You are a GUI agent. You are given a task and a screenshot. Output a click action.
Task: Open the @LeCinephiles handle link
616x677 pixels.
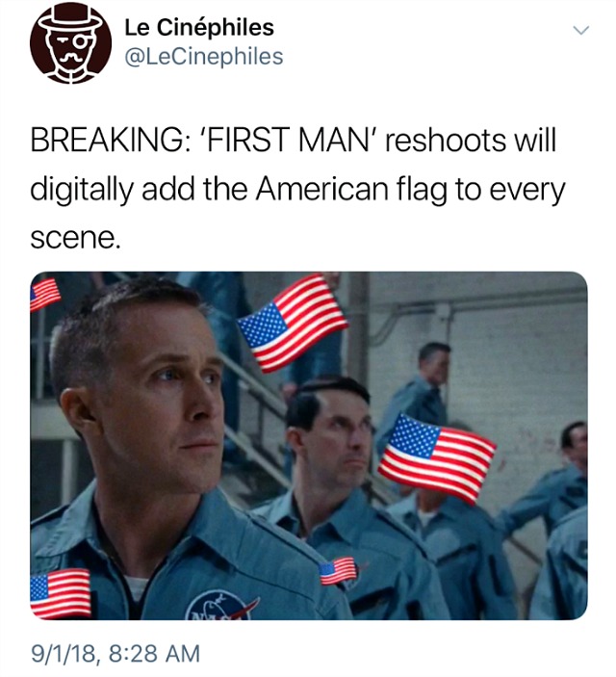point(204,57)
